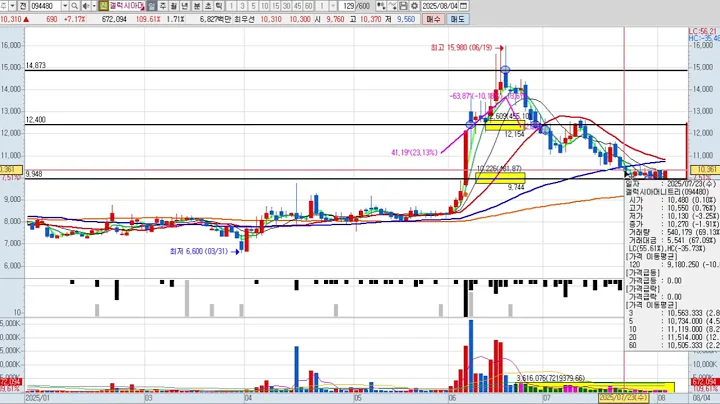Image resolution: width=720 pixels, height=404 pixels.
Task: Select the 년 yearly chart period
Action: pos(185,6)
